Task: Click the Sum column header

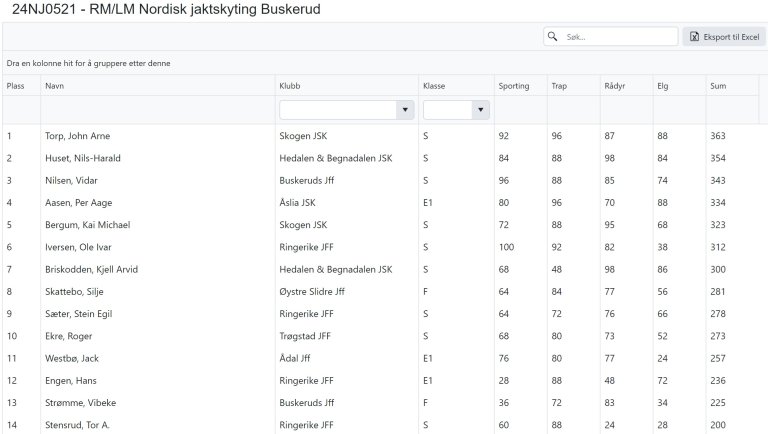Action: pyautogui.click(x=718, y=86)
